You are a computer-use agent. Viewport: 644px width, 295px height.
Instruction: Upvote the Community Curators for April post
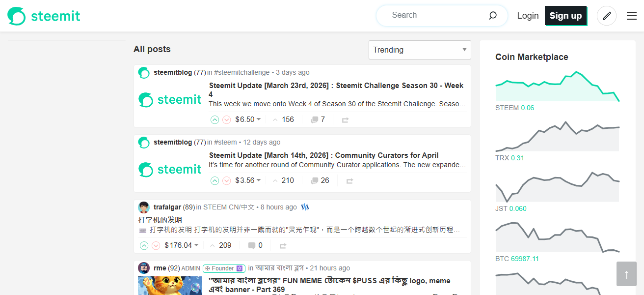coord(215,180)
